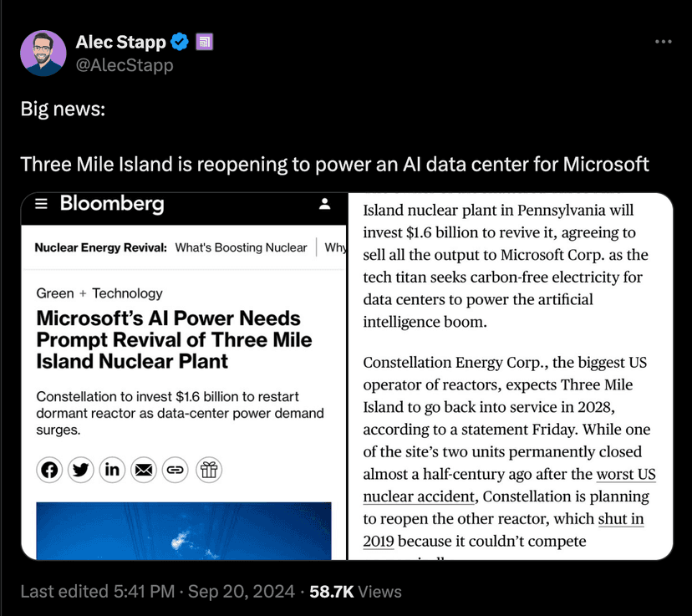
Task: Share article via Twitter bird icon
Action: [81, 470]
